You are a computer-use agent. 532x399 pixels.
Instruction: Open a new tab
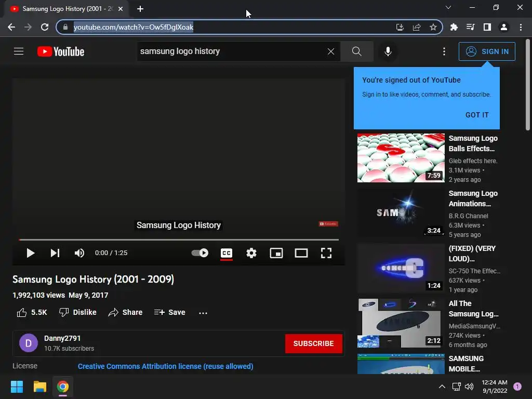point(140,9)
